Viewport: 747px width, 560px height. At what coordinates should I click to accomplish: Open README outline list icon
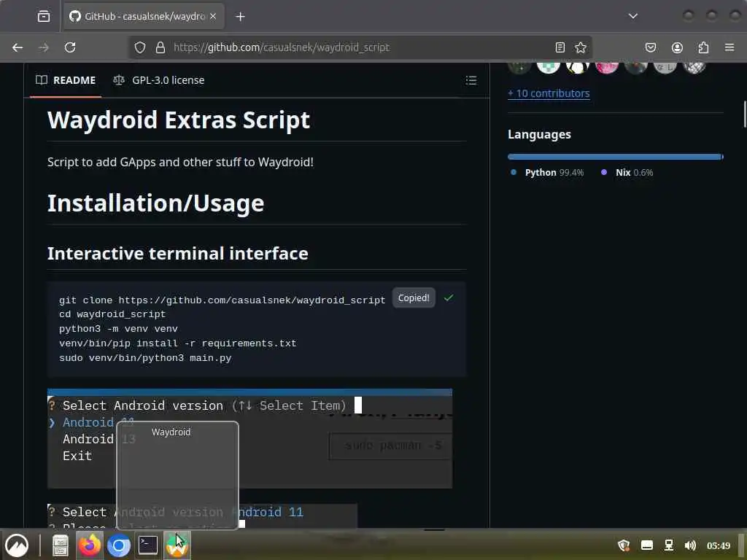coord(471,80)
